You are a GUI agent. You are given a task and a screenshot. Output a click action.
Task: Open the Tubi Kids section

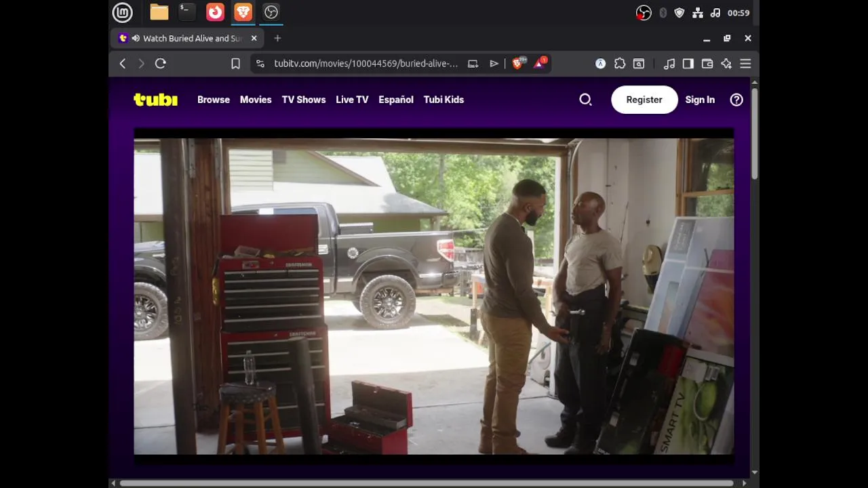coord(443,100)
